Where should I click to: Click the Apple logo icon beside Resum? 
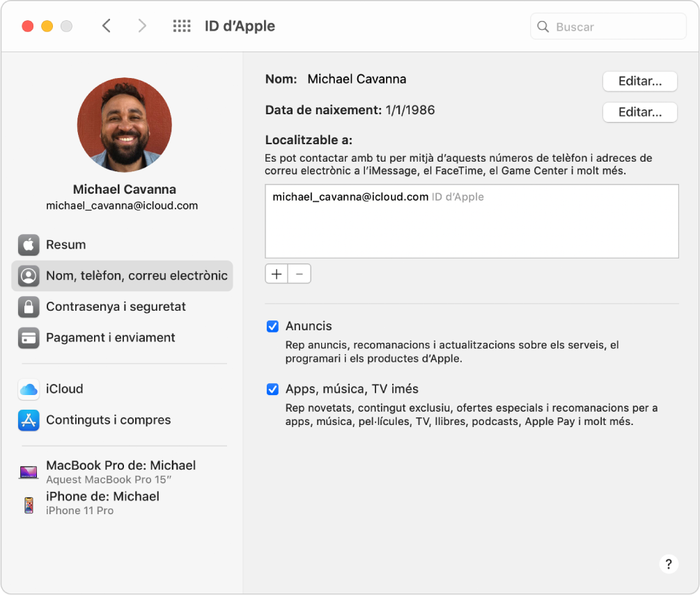tap(29, 245)
